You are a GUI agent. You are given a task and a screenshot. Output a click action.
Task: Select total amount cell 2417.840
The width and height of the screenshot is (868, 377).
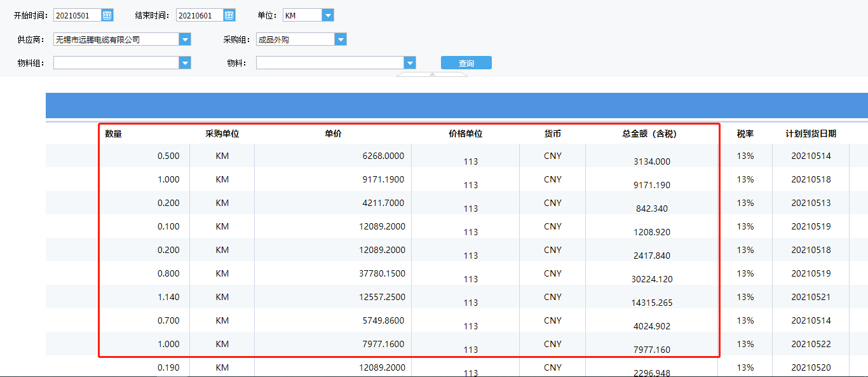(x=651, y=256)
